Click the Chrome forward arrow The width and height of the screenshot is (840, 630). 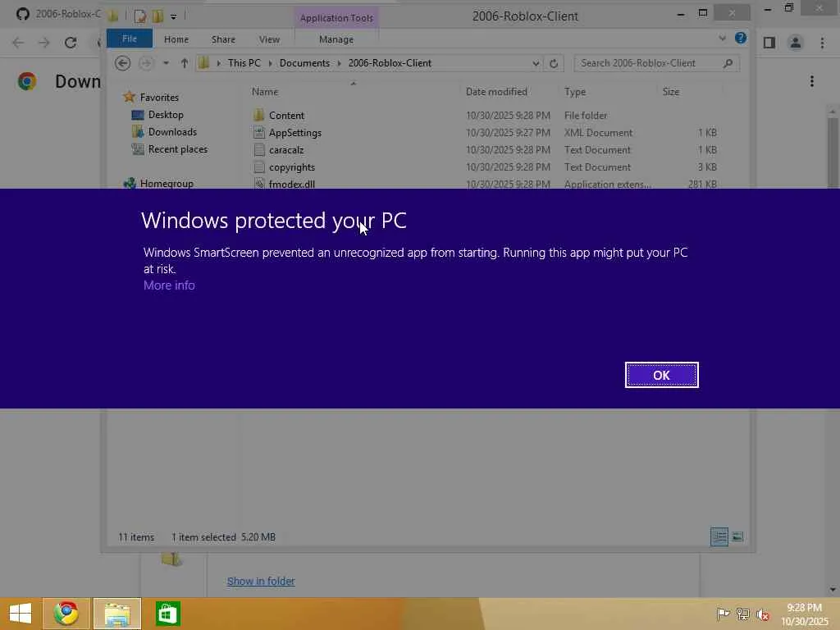44,43
